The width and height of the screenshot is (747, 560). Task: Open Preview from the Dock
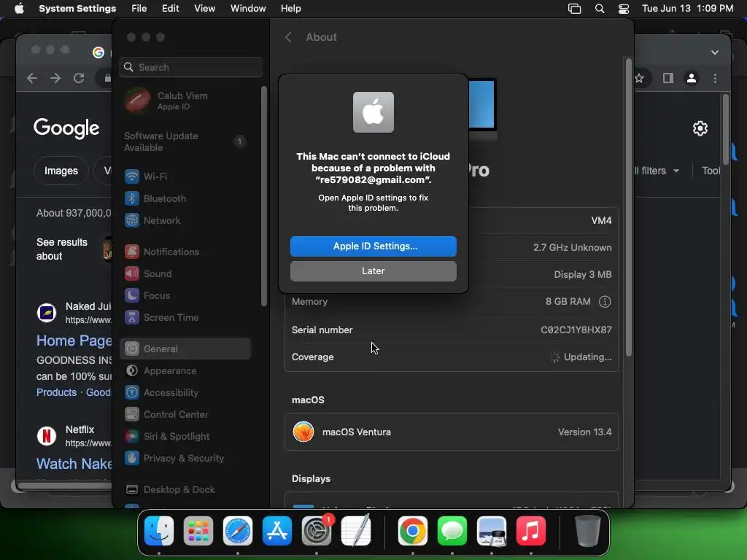(x=492, y=531)
